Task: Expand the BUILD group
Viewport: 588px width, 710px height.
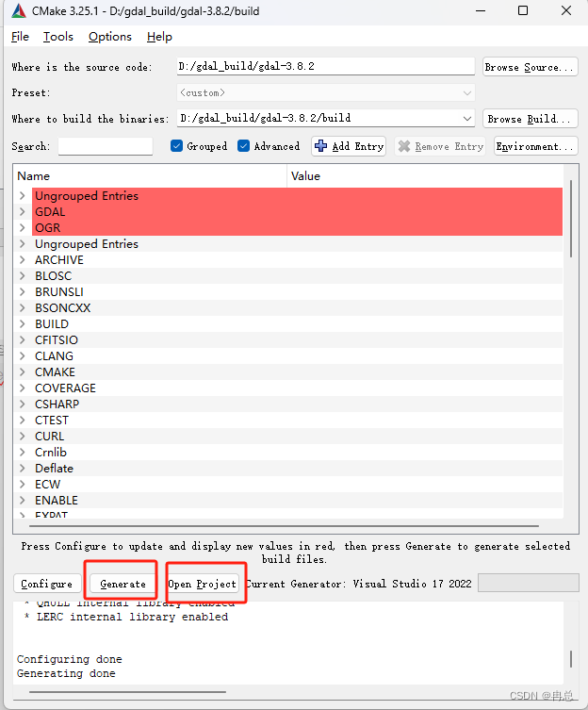Action: coord(23,323)
